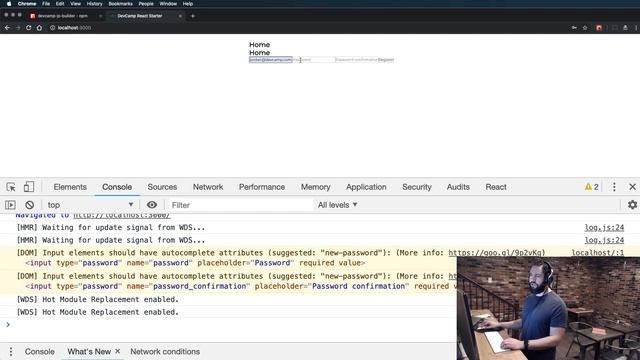
Task: Click the console Filter input field
Action: point(240,205)
